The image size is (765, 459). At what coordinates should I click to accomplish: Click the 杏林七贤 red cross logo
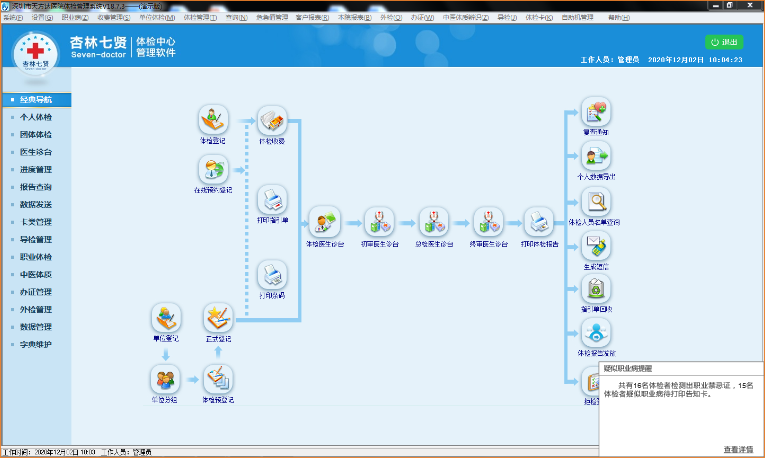coord(36,53)
